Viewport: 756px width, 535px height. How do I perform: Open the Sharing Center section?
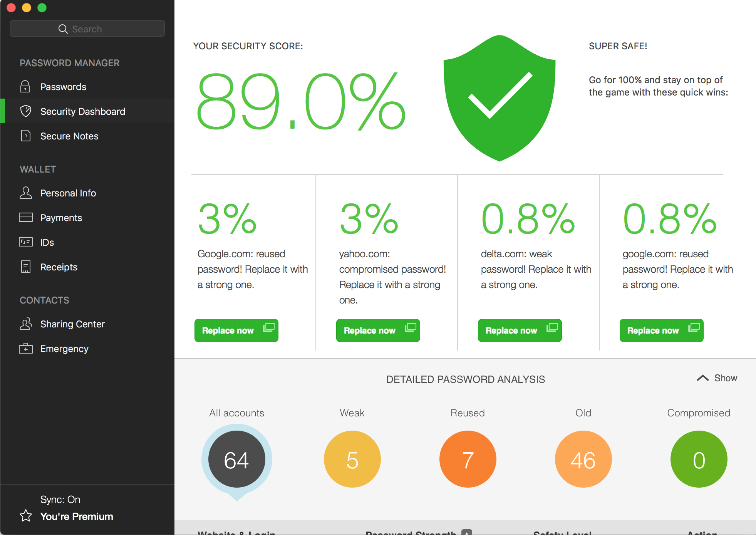(x=72, y=324)
